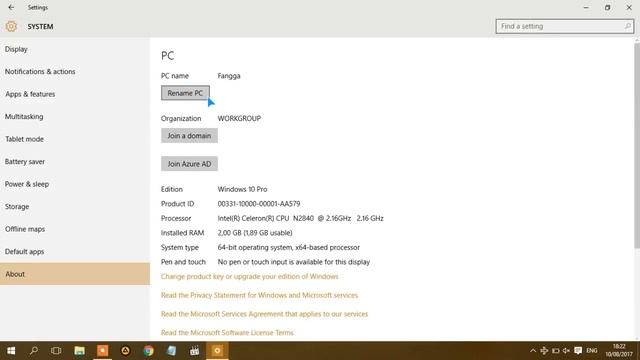Go to Apps & features
Viewport: 640px width, 360px height.
(x=75, y=94)
